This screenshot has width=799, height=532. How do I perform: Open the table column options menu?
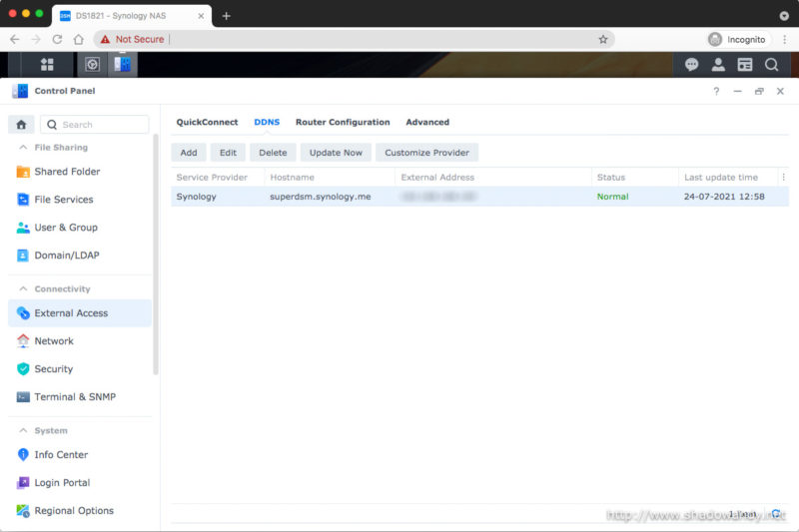point(784,177)
